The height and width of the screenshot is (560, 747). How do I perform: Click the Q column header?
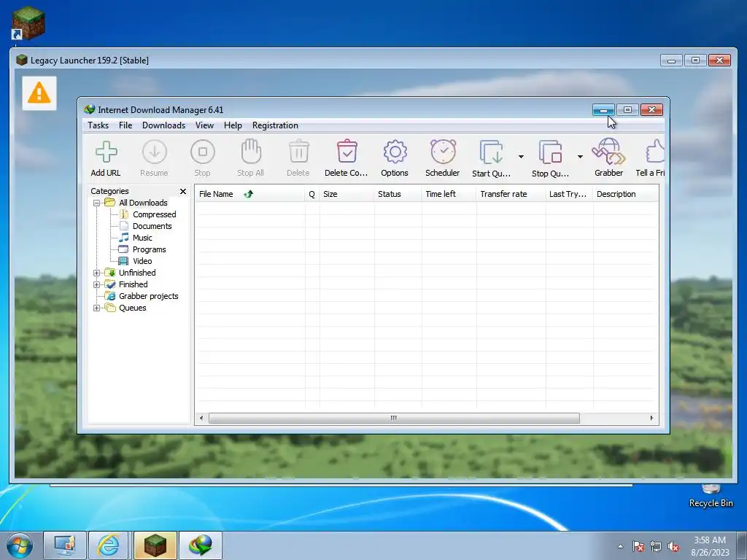coord(312,194)
